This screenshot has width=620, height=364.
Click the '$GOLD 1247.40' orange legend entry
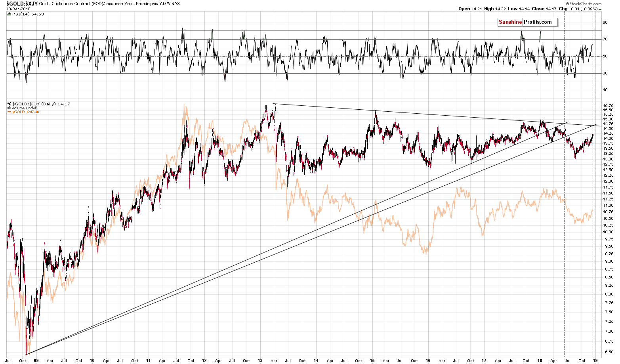25,112
